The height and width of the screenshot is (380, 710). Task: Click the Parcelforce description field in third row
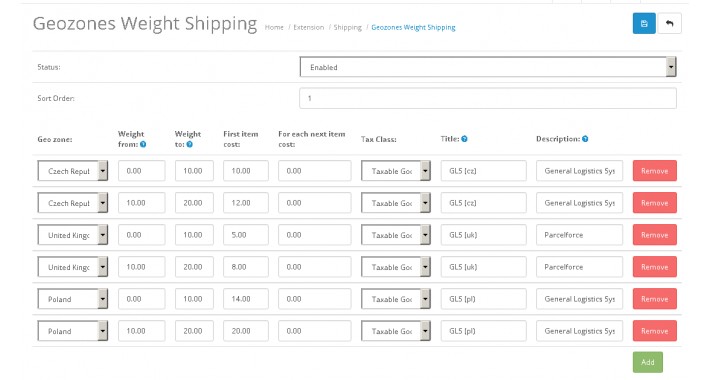tap(579, 235)
